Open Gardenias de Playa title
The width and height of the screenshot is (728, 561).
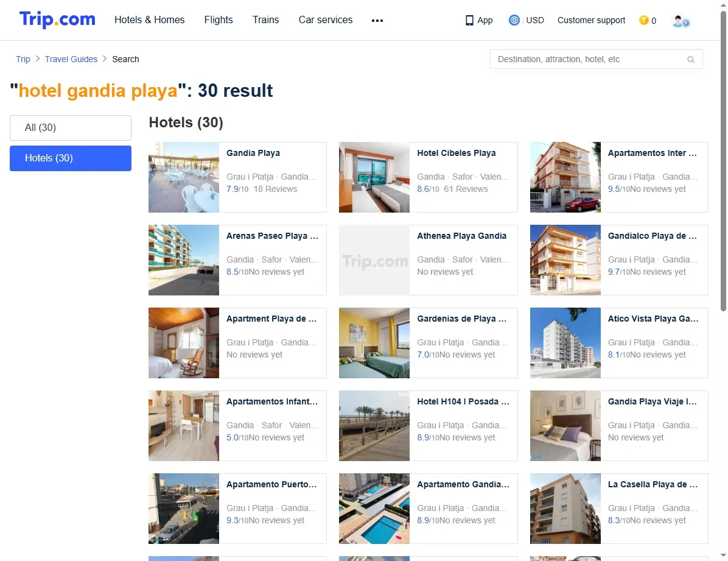(462, 319)
